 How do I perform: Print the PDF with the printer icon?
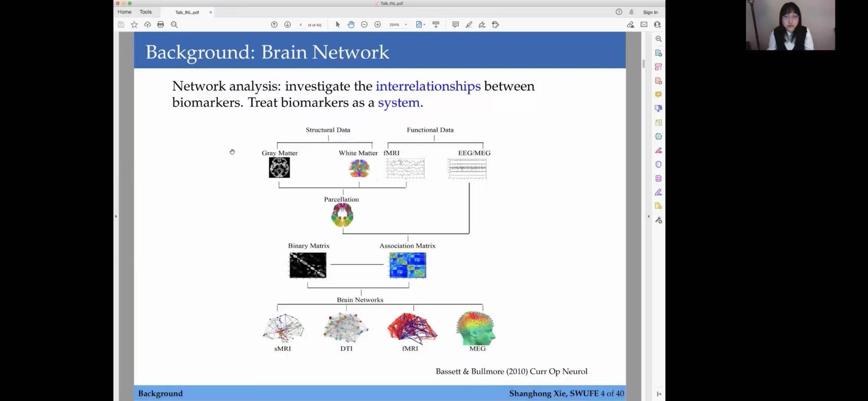tap(160, 25)
